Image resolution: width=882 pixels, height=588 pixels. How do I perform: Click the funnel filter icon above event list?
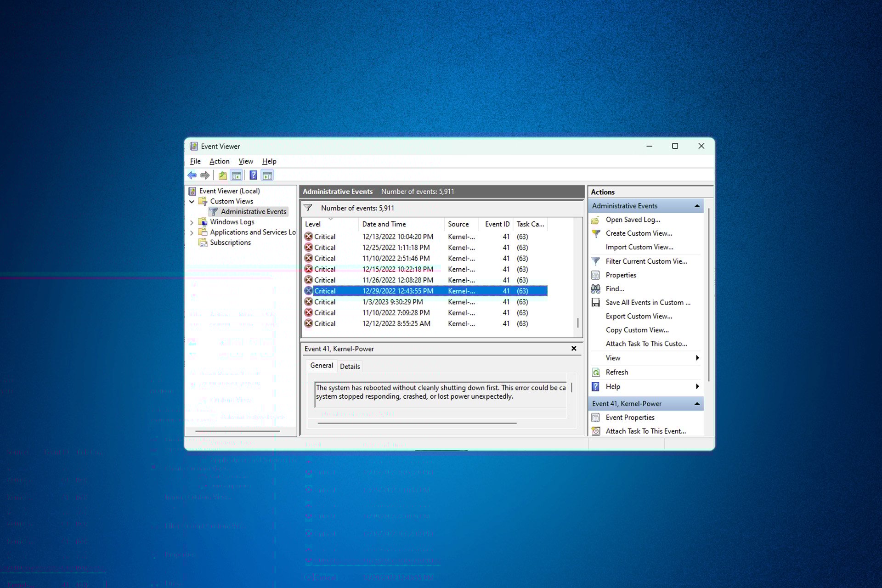[308, 208]
